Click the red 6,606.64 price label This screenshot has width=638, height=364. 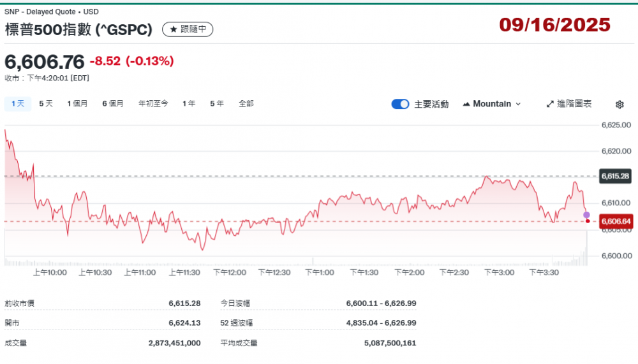[616, 221]
